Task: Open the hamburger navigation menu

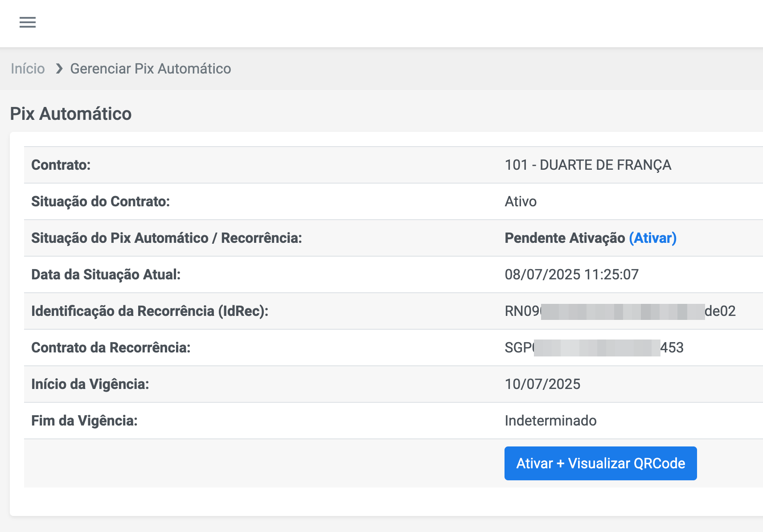Action: 28,22
